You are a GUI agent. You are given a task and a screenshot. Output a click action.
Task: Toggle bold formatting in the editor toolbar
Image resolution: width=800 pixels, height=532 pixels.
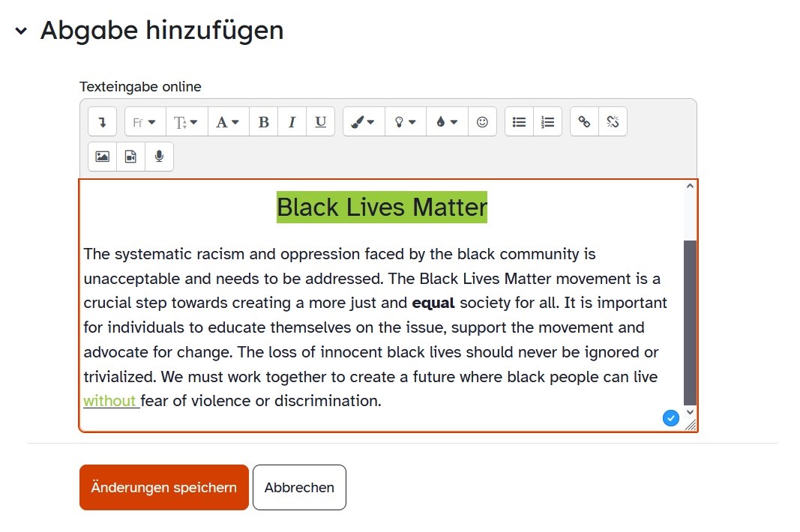click(263, 122)
